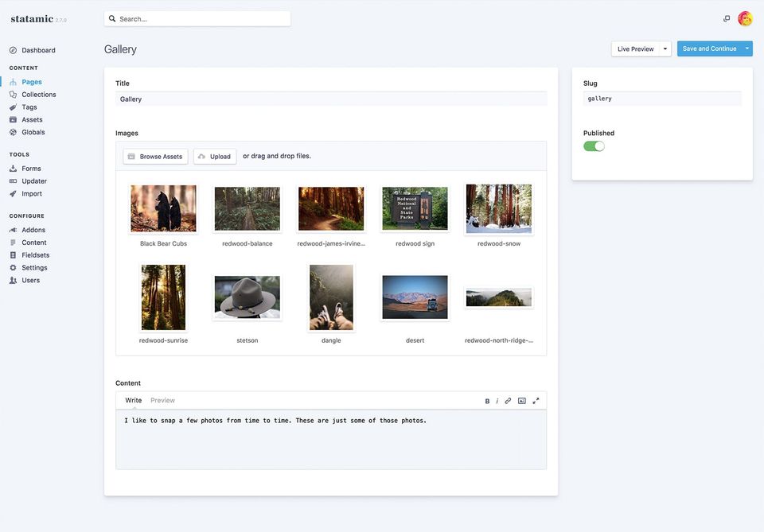
Task: Click the Users icon in sidebar
Action: point(14,281)
